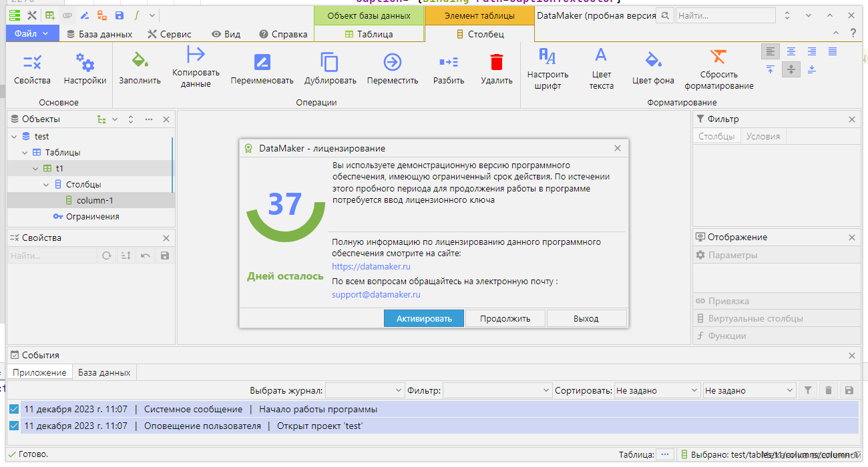Click the orange relations quick-access icon
This screenshot has width=868, height=467.
coord(101,15)
